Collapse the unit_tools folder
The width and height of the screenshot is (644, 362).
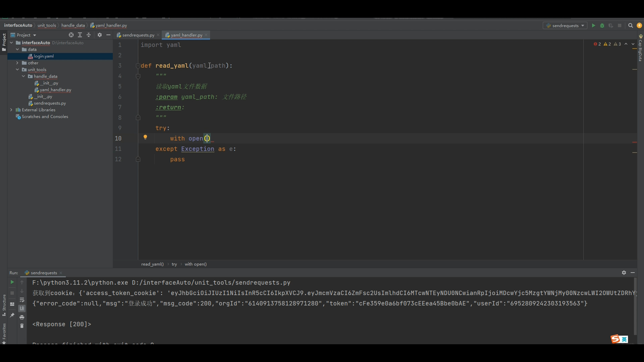[x=17, y=69]
